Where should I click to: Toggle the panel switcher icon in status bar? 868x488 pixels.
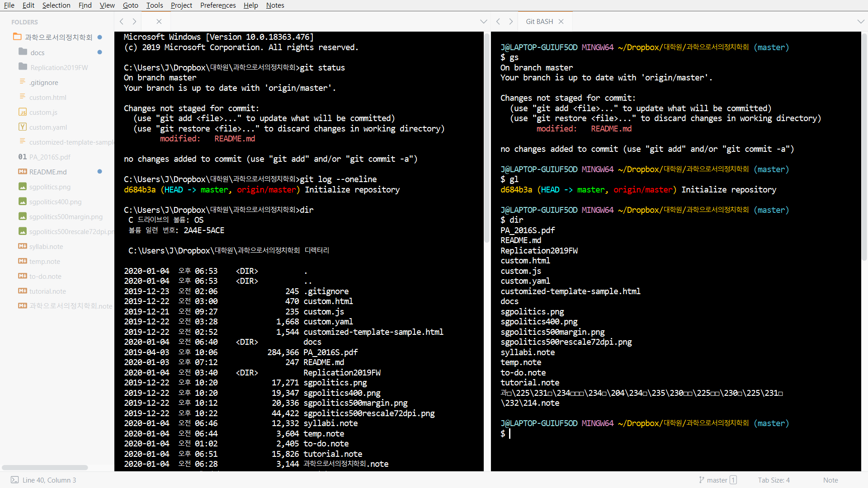point(14,480)
